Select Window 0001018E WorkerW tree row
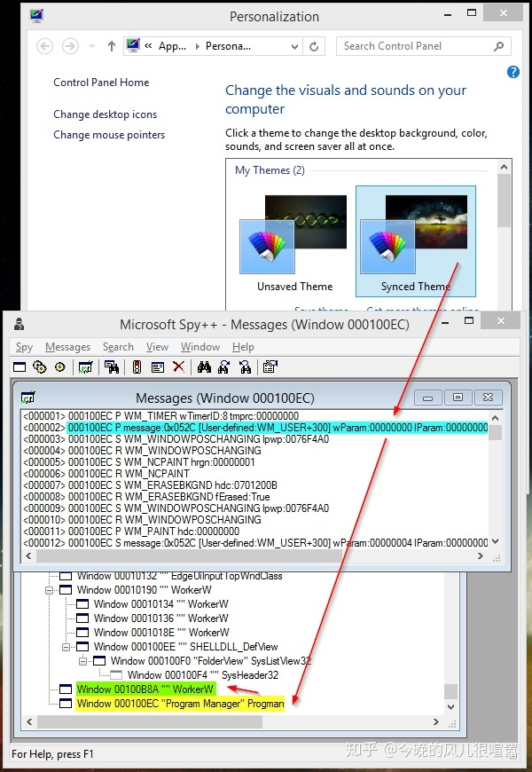This screenshot has height=772, width=532. pyautogui.click(x=161, y=633)
